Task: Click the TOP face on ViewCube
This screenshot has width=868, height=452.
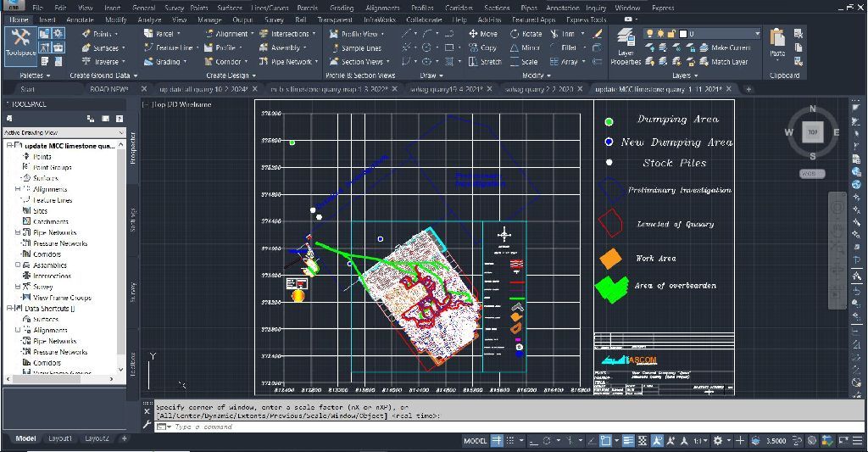Action: coord(812,132)
